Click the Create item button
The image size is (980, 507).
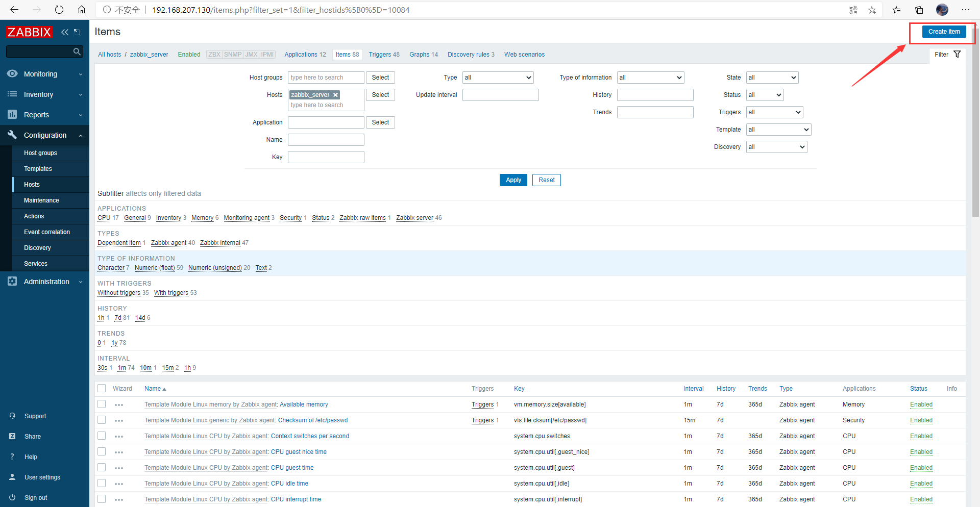tap(944, 32)
